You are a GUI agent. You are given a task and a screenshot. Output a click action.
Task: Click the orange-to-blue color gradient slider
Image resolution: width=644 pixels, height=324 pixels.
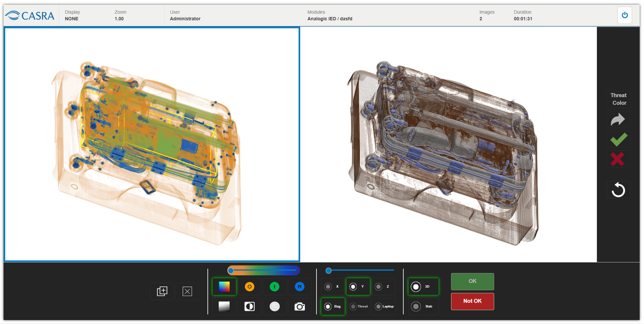point(263,271)
